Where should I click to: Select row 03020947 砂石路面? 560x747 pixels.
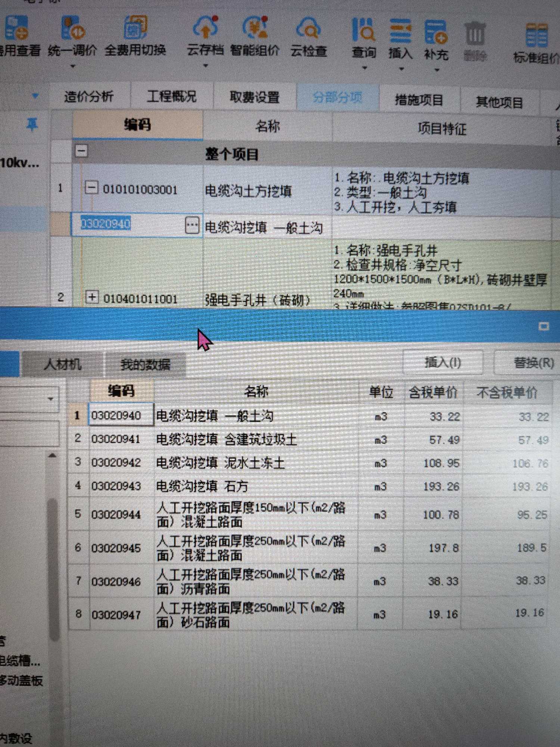point(308,614)
